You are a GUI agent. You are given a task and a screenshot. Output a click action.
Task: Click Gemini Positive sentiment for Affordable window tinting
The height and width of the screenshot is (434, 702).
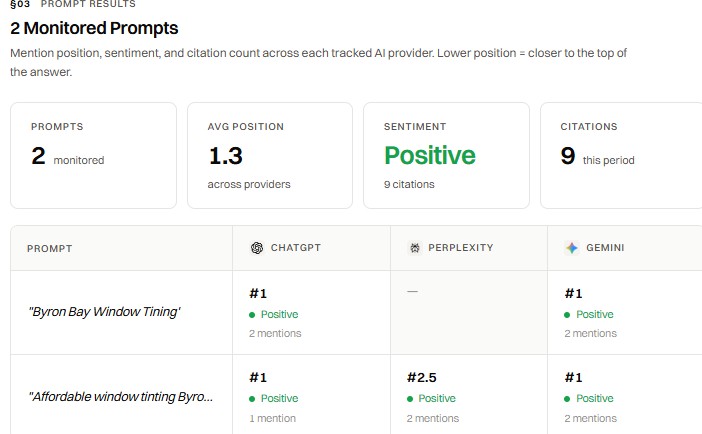(x=589, y=399)
